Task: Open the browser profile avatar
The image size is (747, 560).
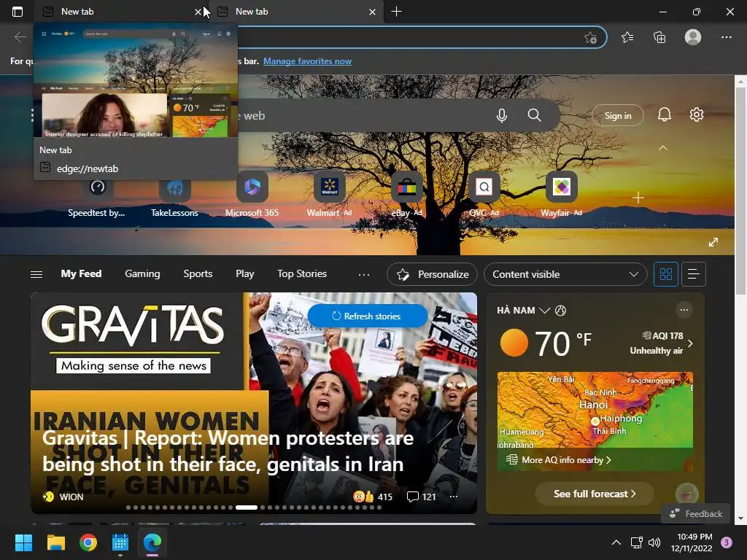Action: (x=693, y=37)
